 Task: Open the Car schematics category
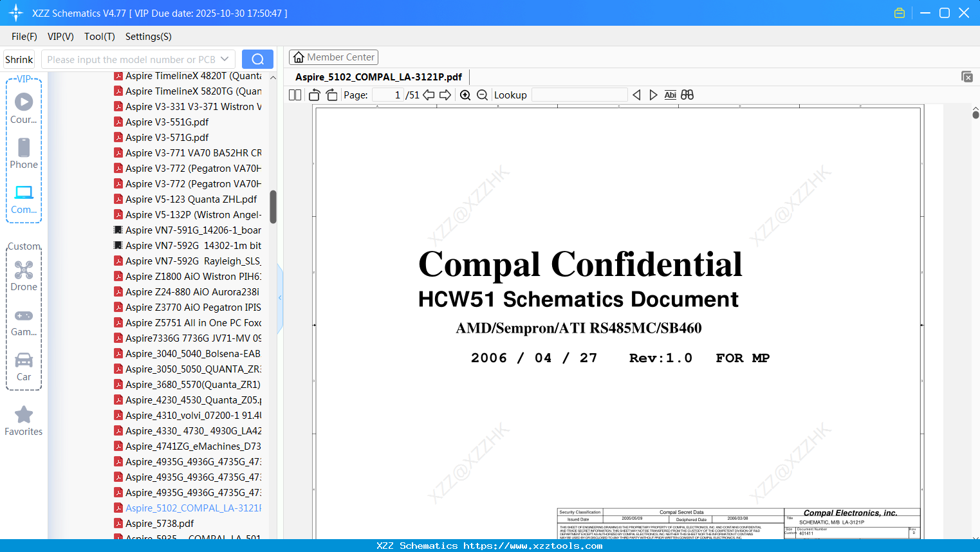pos(24,367)
